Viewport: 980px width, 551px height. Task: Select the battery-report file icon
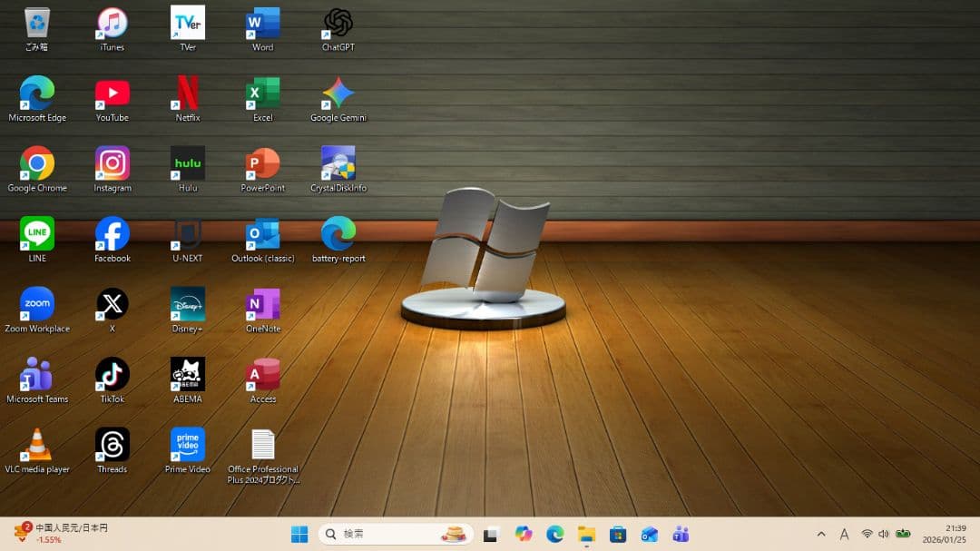pos(338,234)
